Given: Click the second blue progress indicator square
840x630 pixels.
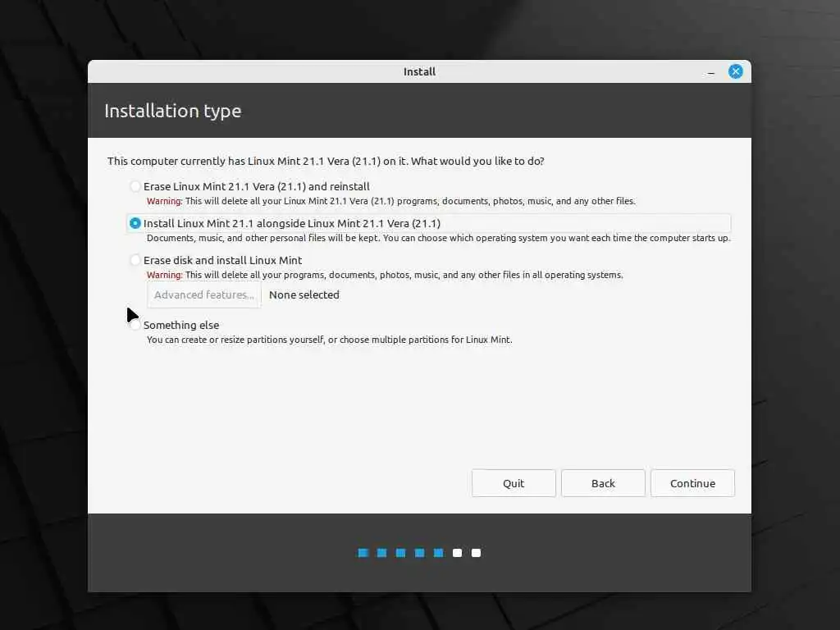Looking at the screenshot, I should (382, 553).
